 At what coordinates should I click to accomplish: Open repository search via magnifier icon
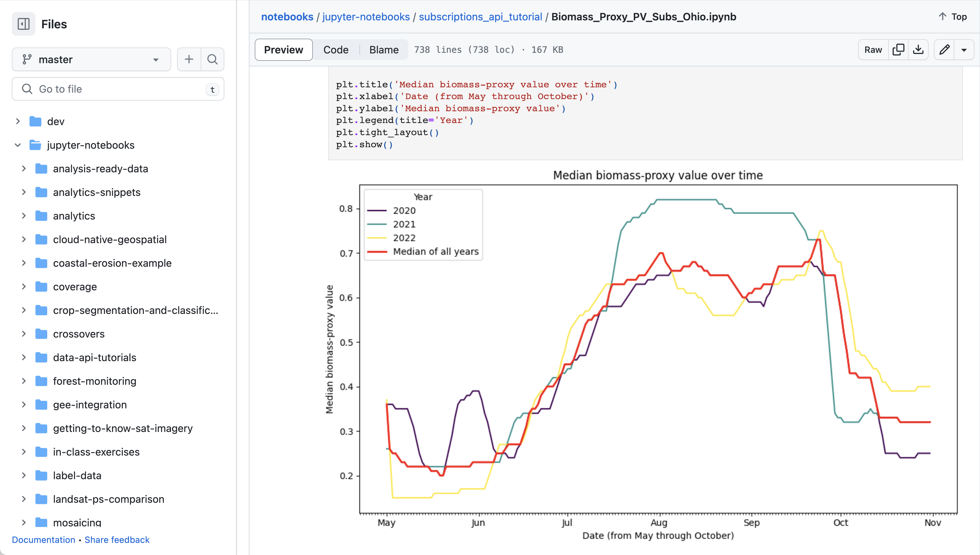tap(213, 59)
